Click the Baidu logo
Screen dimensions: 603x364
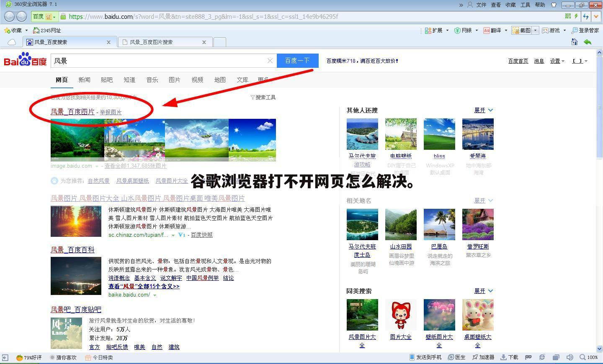pyautogui.click(x=25, y=60)
